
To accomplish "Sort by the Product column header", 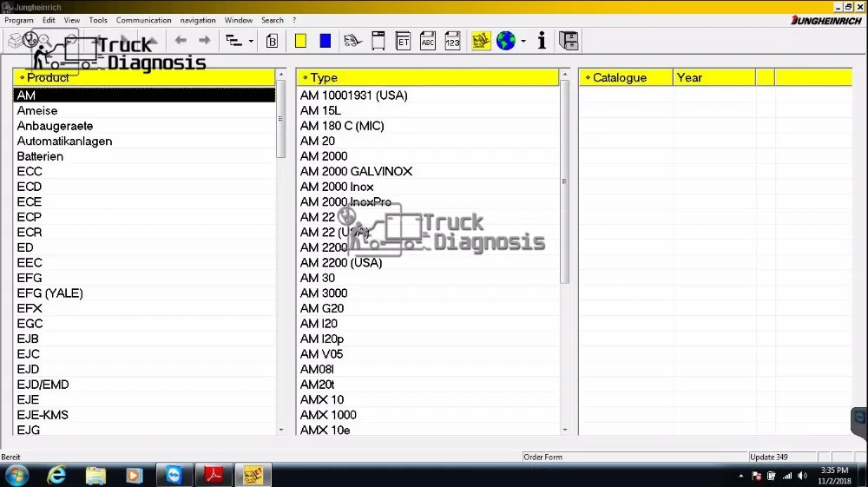I will click(x=144, y=77).
